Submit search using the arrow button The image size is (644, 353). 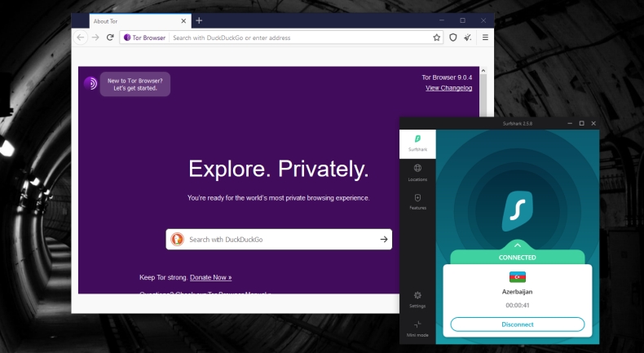(x=383, y=240)
